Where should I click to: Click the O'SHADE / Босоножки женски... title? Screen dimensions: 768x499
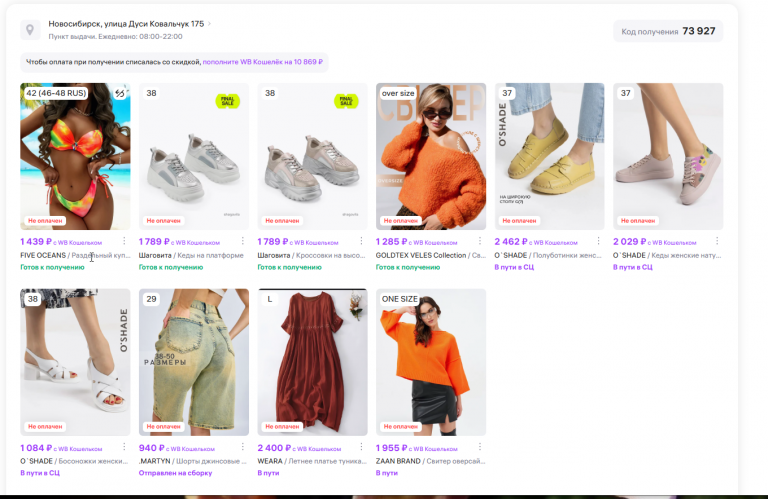74,461
